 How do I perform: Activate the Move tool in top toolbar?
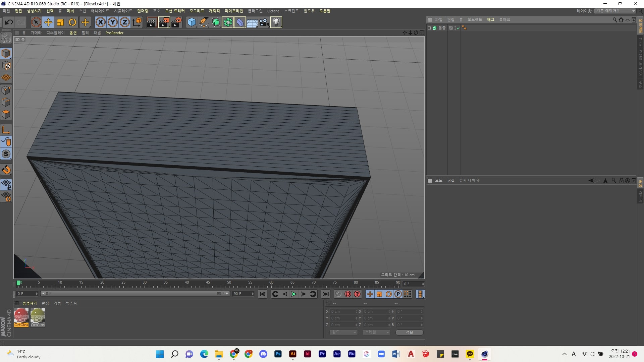pos(48,22)
